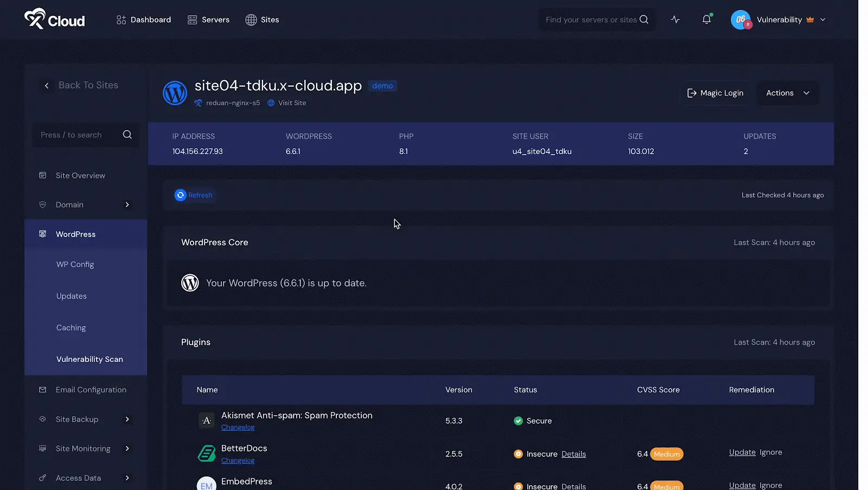Click the reduan-nginx-s5 server link
Image resolution: width=868 pixels, height=490 pixels.
click(233, 103)
